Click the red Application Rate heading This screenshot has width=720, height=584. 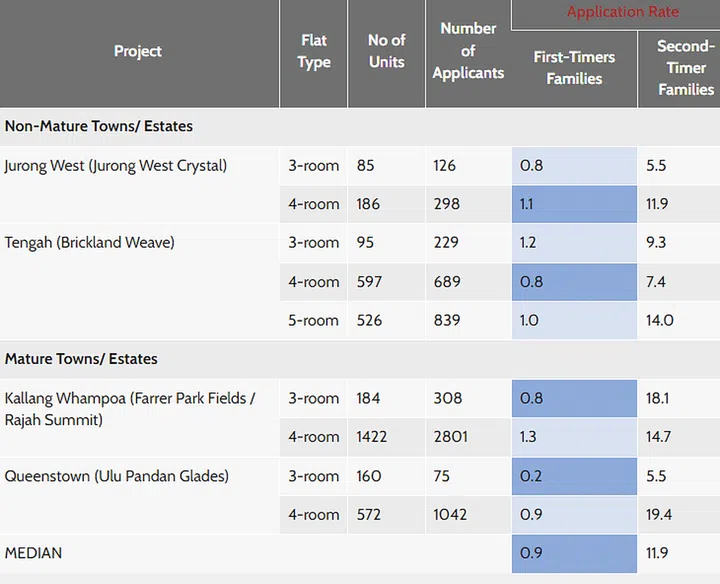622,12
